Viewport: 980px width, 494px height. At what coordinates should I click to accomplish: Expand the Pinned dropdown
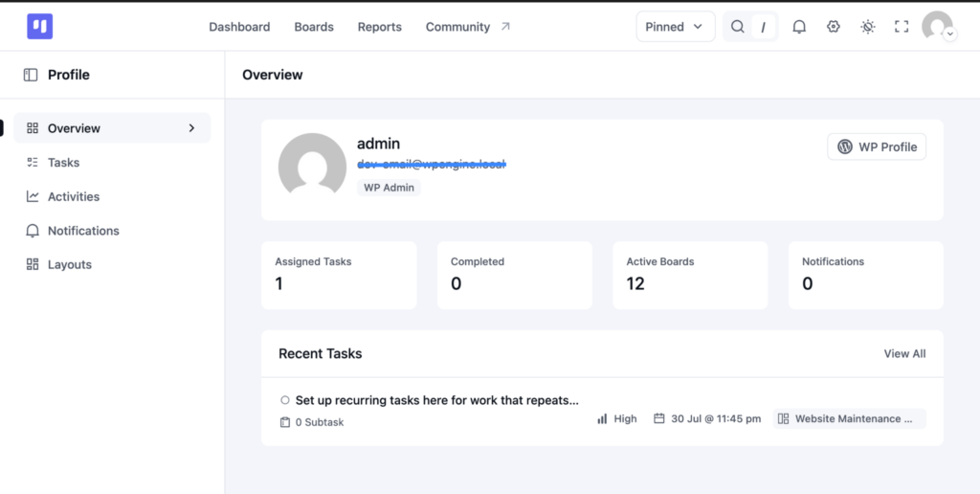[x=675, y=26]
